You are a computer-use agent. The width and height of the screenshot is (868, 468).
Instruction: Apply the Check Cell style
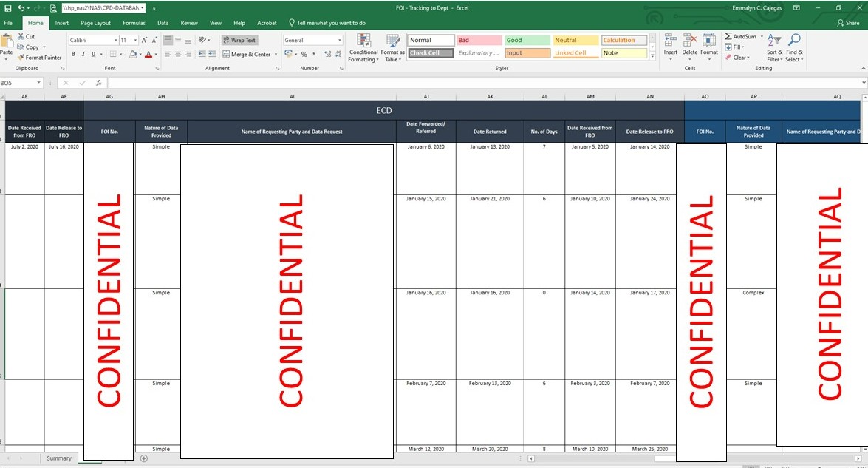(431, 53)
